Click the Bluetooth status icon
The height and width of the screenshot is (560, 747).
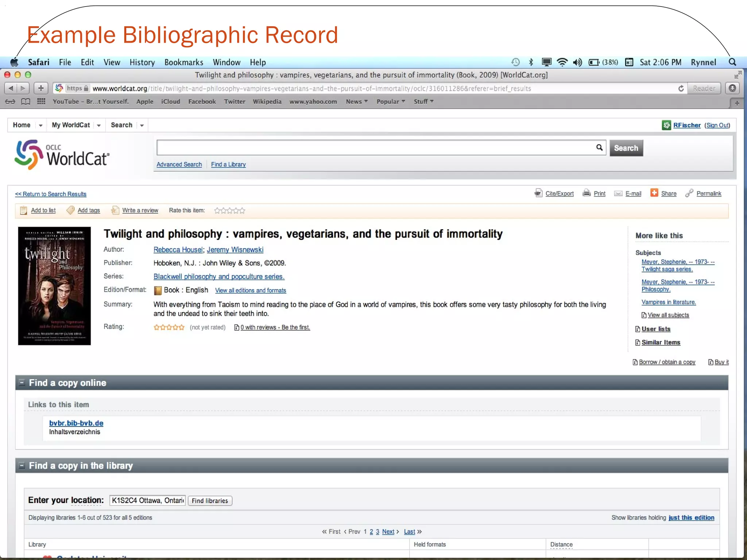tap(531, 62)
